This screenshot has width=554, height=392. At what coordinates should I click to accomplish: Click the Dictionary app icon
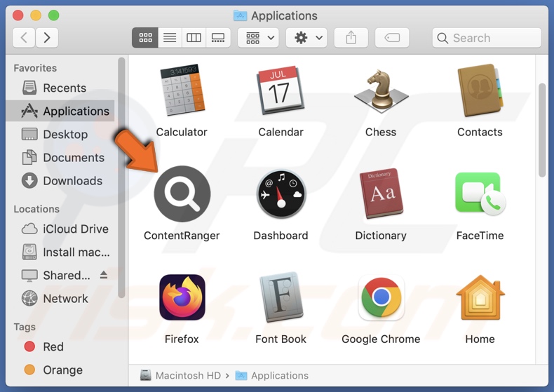(x=381, y=194)
